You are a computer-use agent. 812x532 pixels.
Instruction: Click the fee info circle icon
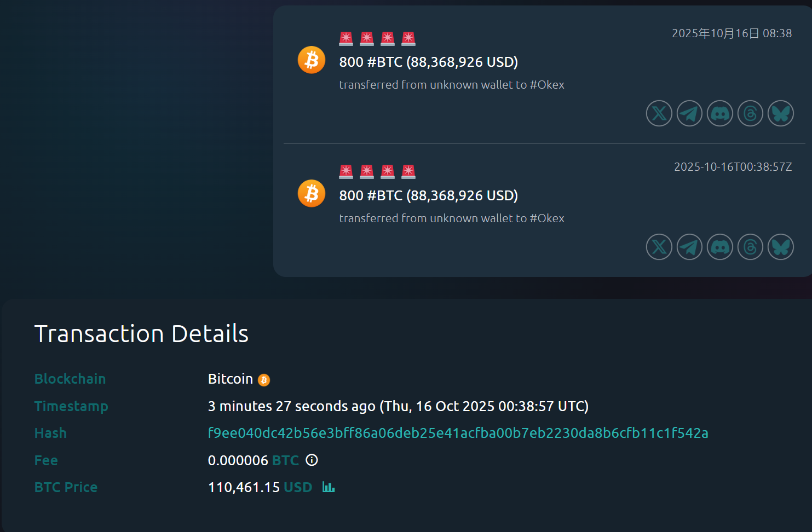click(x=312, y=460)
